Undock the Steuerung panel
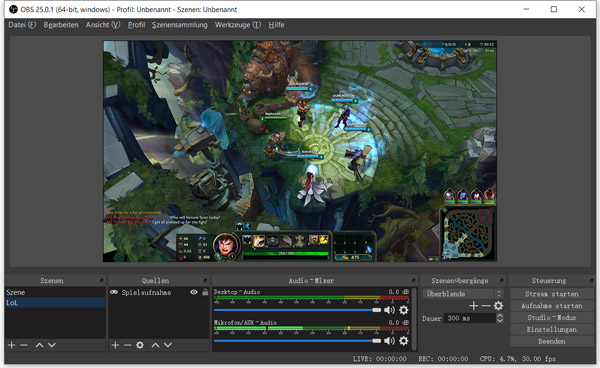The width and height of the screenshot is (600, 368). [592, 280]
